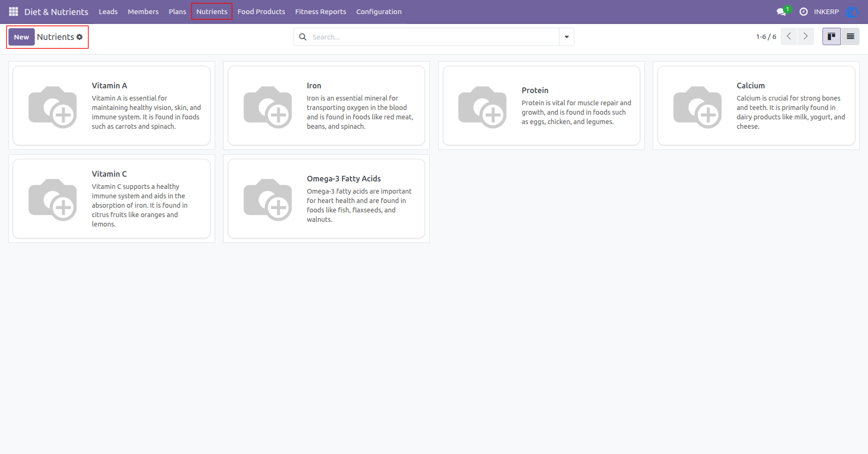
Task: Add image to Calcium card
Action: click(697, 107)
